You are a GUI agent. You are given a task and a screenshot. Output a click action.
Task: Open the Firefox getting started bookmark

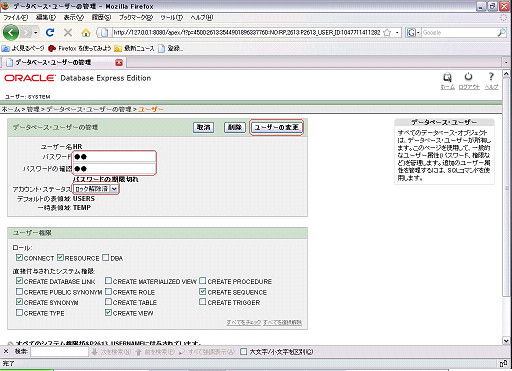point(80,49)
